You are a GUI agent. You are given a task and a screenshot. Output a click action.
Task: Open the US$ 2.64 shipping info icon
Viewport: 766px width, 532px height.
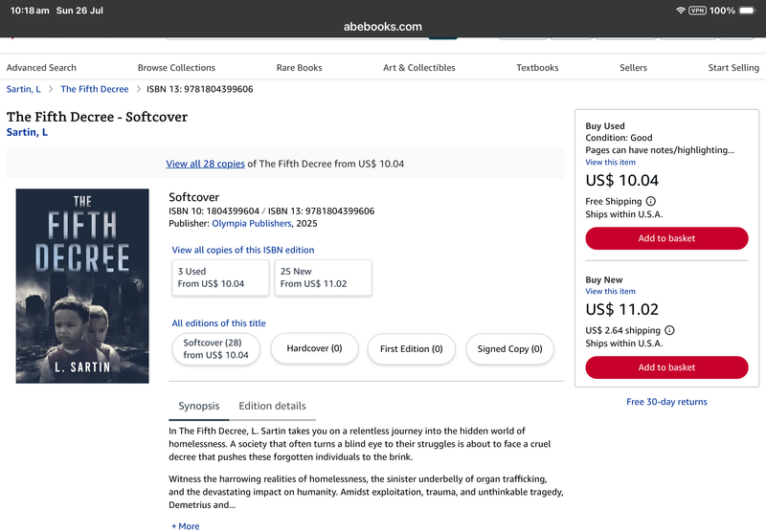coord(669,330)
